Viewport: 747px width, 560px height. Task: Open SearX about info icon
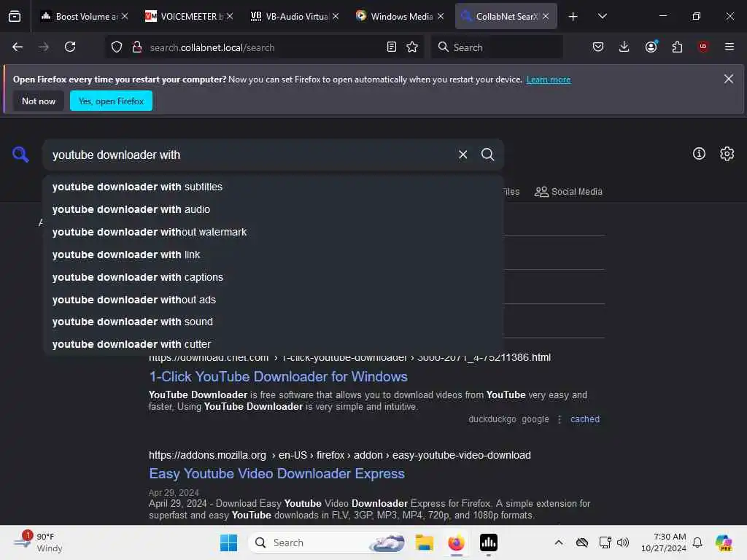point(699,153)
